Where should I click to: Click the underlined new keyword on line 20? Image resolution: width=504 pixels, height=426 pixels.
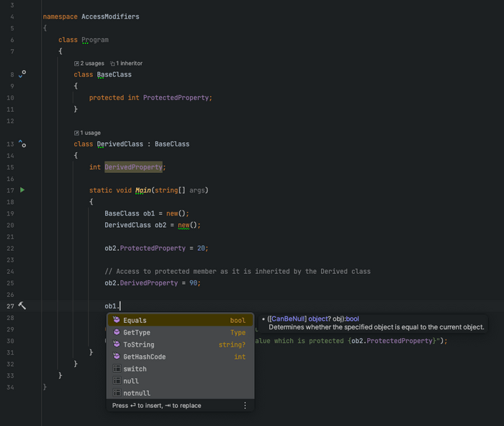(x=184, y=225)
